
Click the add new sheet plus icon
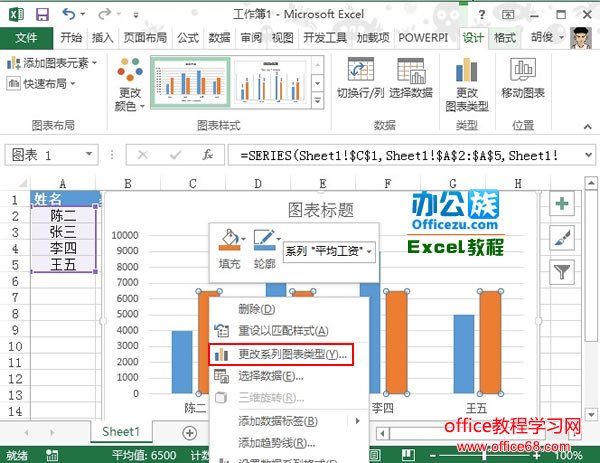click(x=190, y=433)
